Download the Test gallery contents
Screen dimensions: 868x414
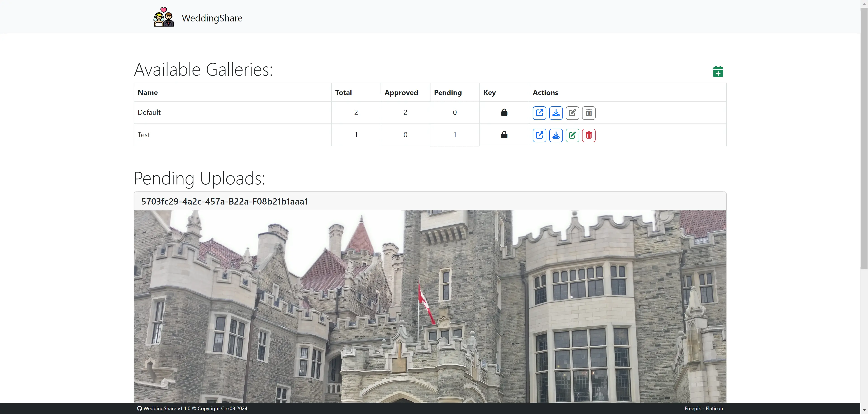click(556, 135)
